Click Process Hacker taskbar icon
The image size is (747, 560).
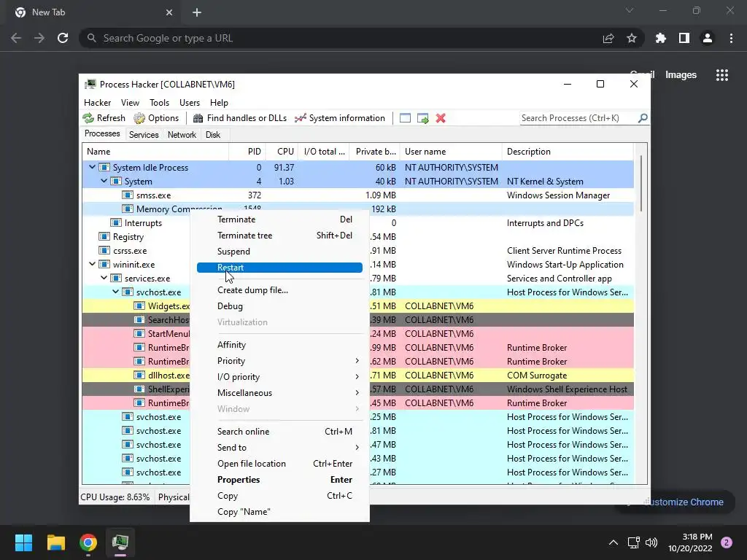120,542
